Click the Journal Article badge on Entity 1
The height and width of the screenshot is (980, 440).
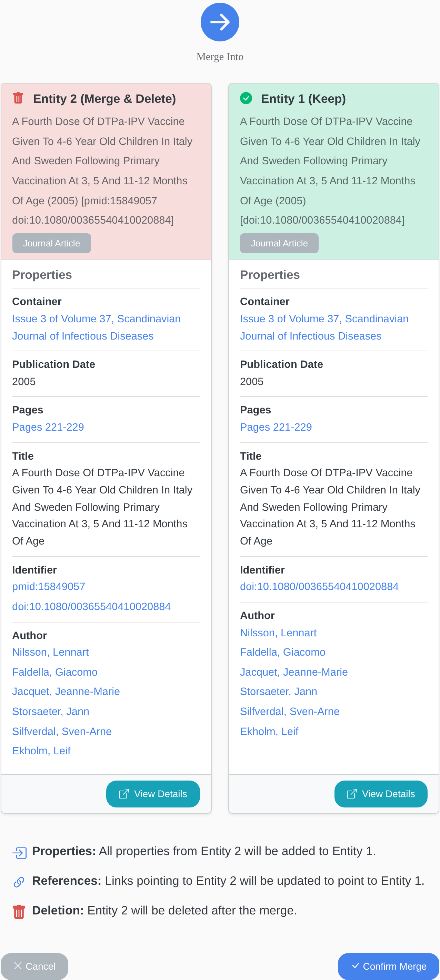click(279, 243)
